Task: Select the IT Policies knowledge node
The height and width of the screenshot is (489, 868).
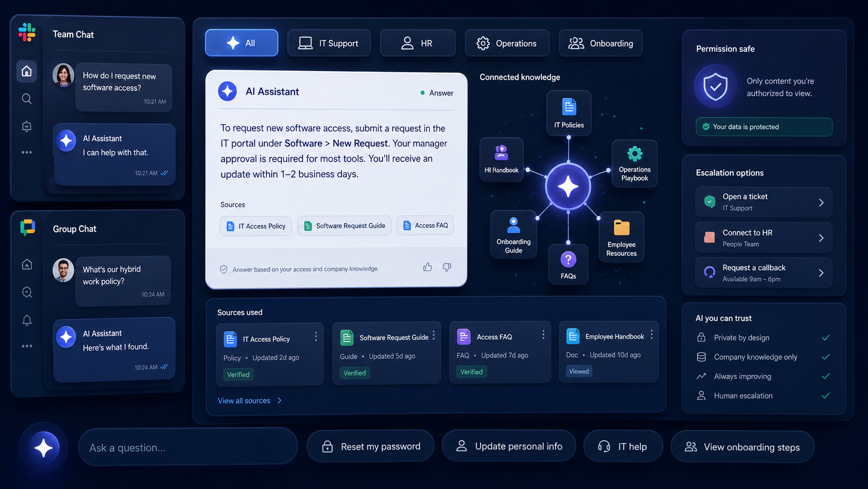Action: [x=569, y=113]
